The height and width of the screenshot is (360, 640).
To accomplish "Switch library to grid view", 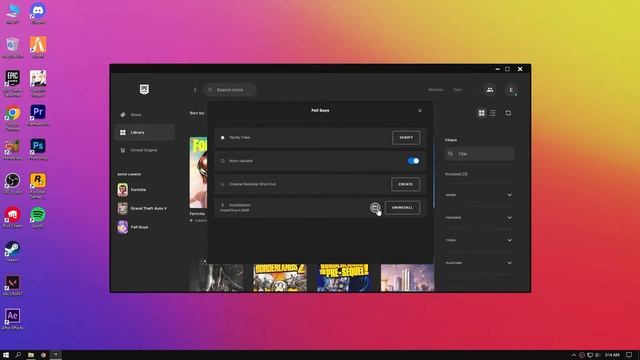I will click(482, 113).
